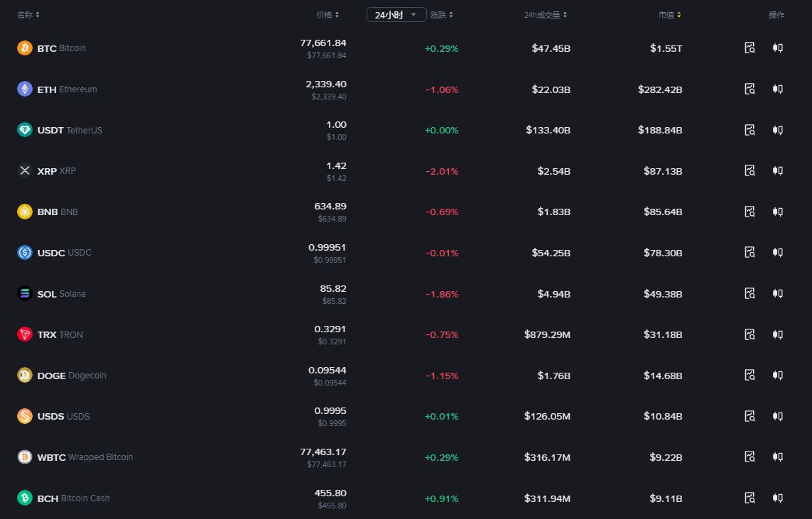Open trade icon for SOL row
Screen dimensions: 812x519
click(x=777, y=293)
